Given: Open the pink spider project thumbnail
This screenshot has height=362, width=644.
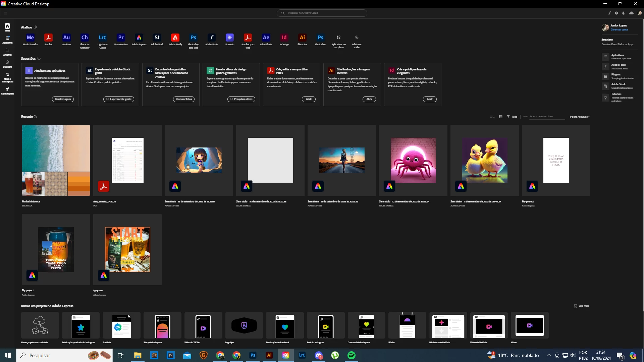Looking at the screenshot, I should [413, 160].
